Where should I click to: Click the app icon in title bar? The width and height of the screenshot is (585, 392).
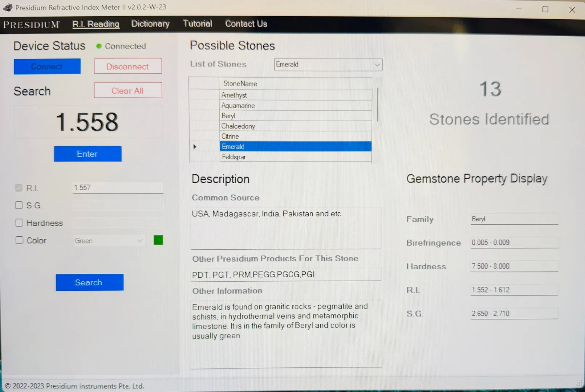coord(8,7)
